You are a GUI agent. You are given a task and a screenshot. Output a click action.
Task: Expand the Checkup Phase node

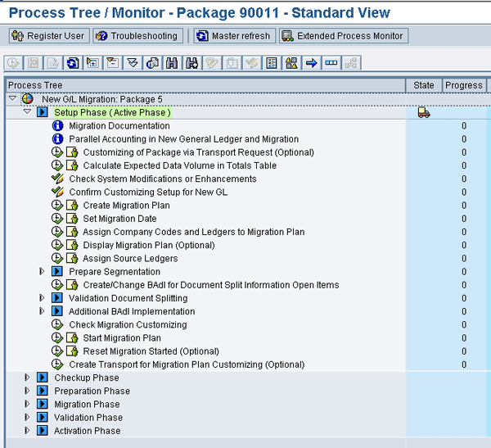point(27,378)
